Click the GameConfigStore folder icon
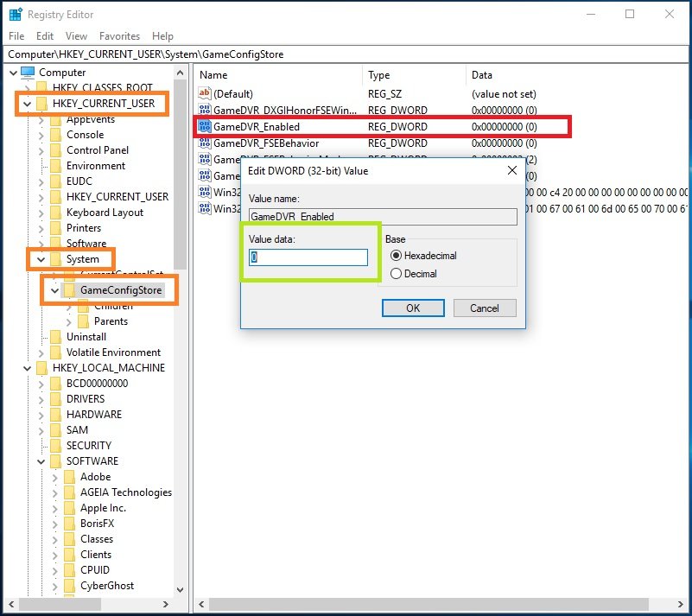Screen dimensions: 692x616 point(69,290)
